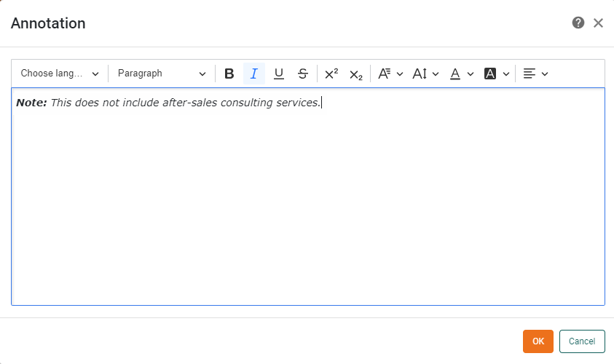Open the Choose language dropdown
Viewport: 614px width, 364px height.
tap(60, 74)
